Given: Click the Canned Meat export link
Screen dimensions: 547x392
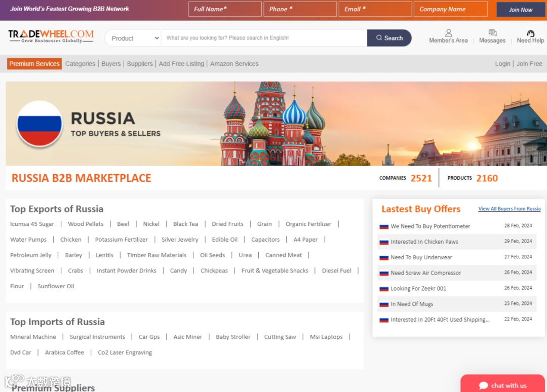Looking at the screenshot, I should coord(284,255).
